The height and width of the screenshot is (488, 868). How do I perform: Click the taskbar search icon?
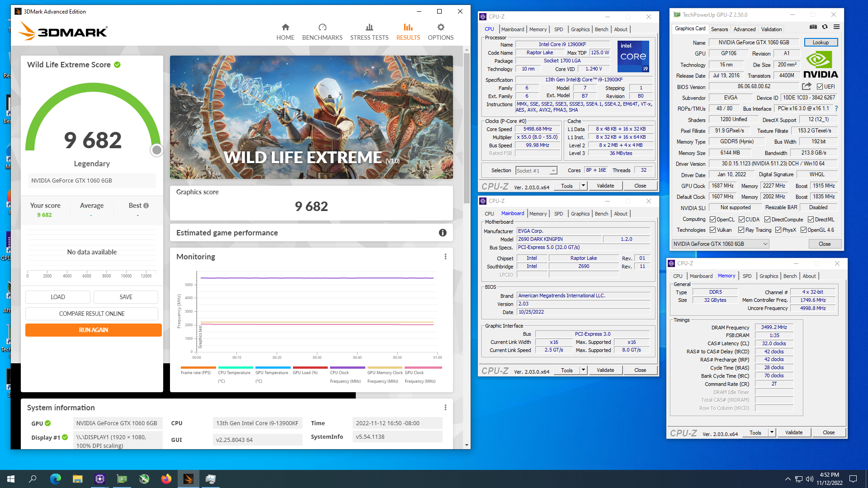33,479
